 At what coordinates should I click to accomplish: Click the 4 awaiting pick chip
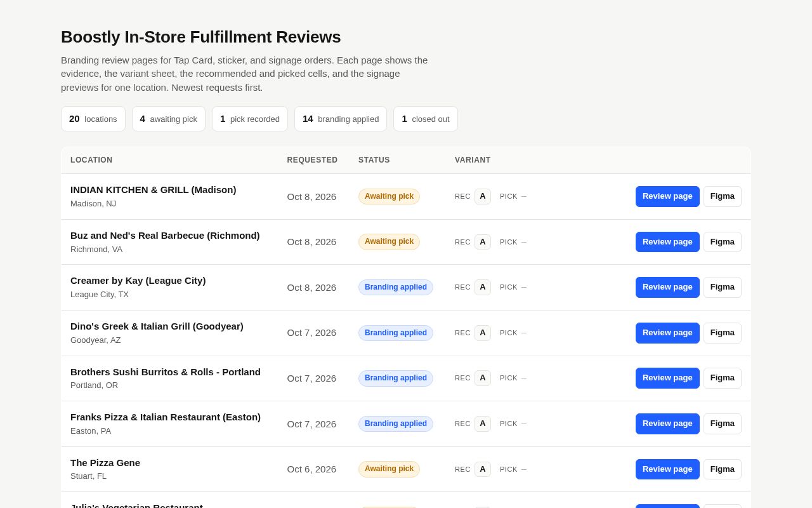(x=169, y=119)
